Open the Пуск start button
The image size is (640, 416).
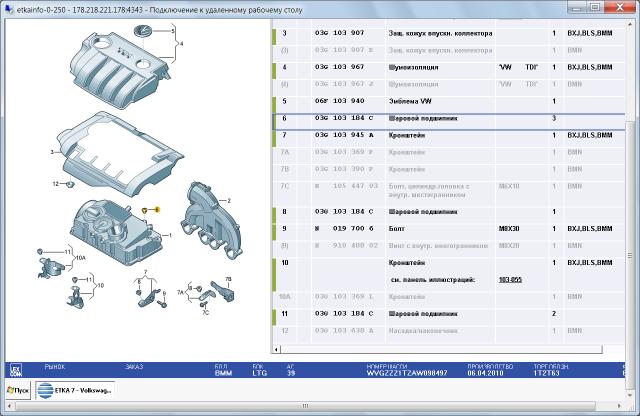click(18, 390)
